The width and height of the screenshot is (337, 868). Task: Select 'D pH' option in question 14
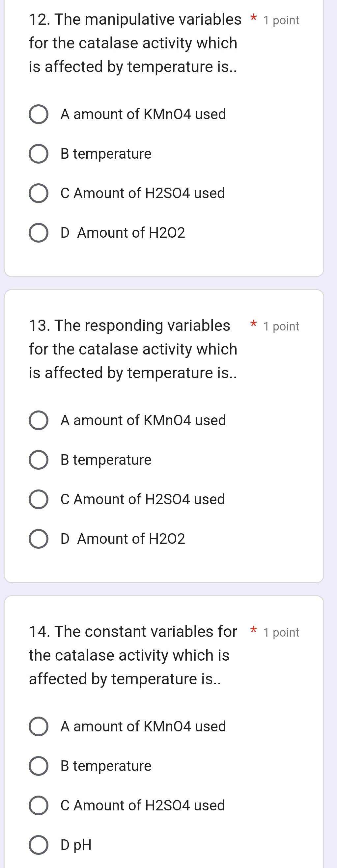38,845
